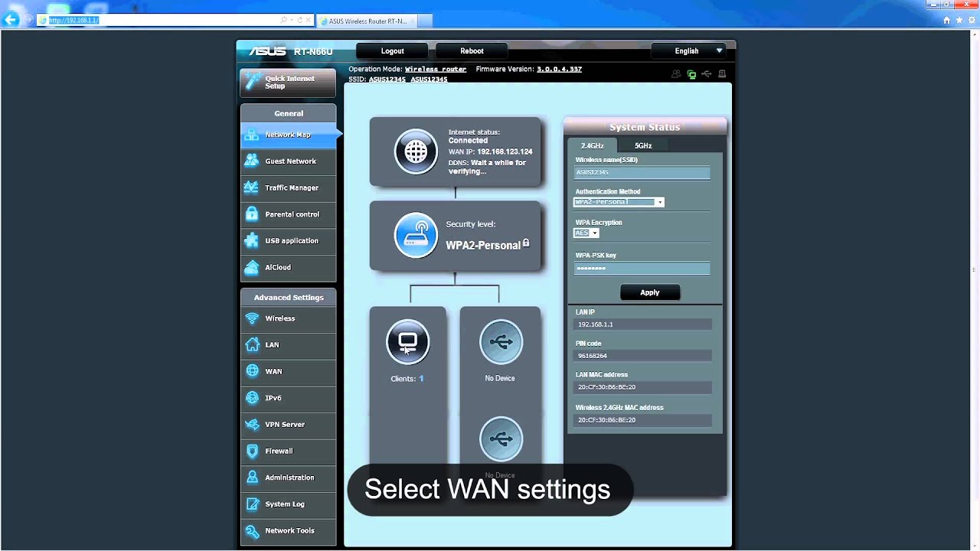Open WPA Encryption AES dropdown
This screenshot has height=551, width=980.
point(586,233)
